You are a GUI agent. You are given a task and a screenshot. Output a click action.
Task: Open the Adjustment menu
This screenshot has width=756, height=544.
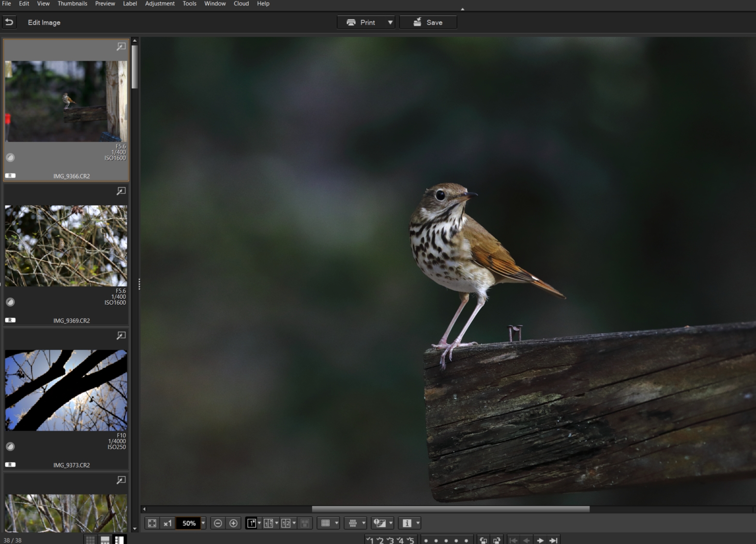pyautogui.click(x=160, y=3)
